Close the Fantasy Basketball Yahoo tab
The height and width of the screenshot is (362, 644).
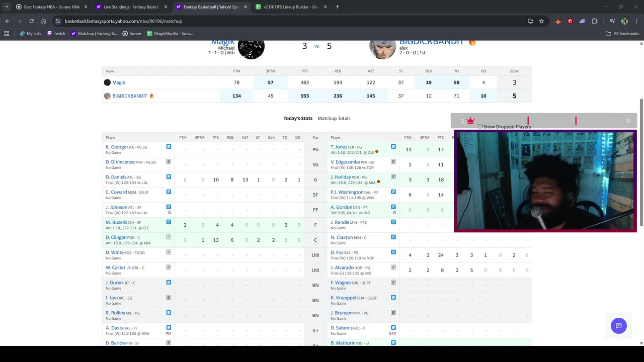(246, 7)
